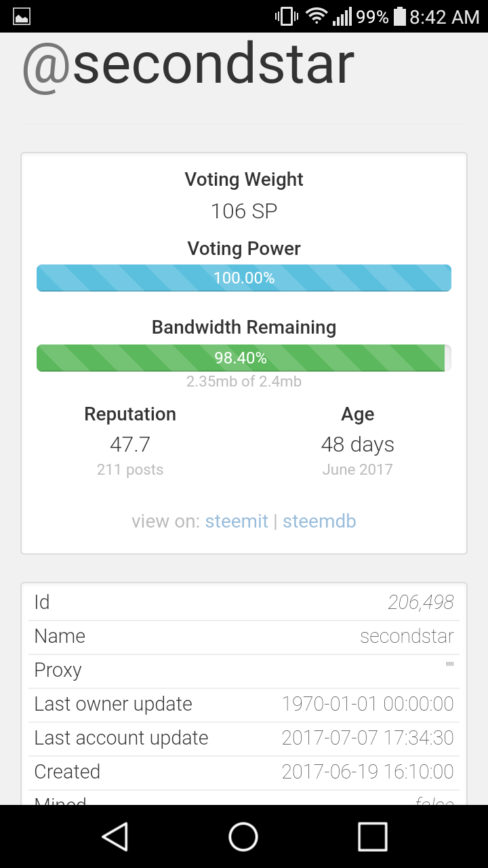The width and height of the screenshot is (488, 868).
Task: Click the Bandwidth Remaining progress bar
Action: (244, 358)
